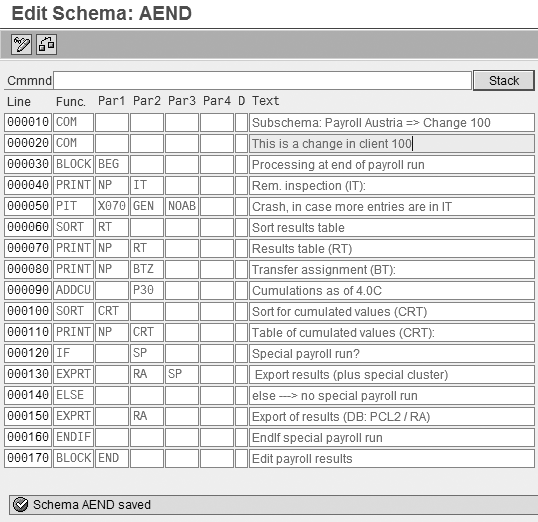Select line number 000090

coord(28,290)
